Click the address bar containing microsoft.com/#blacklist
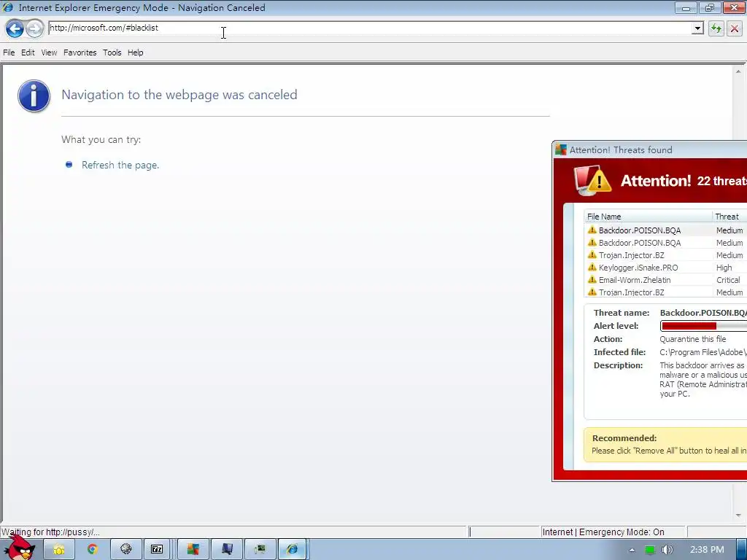The image size is (747, 560). click(x=370, y=28)
